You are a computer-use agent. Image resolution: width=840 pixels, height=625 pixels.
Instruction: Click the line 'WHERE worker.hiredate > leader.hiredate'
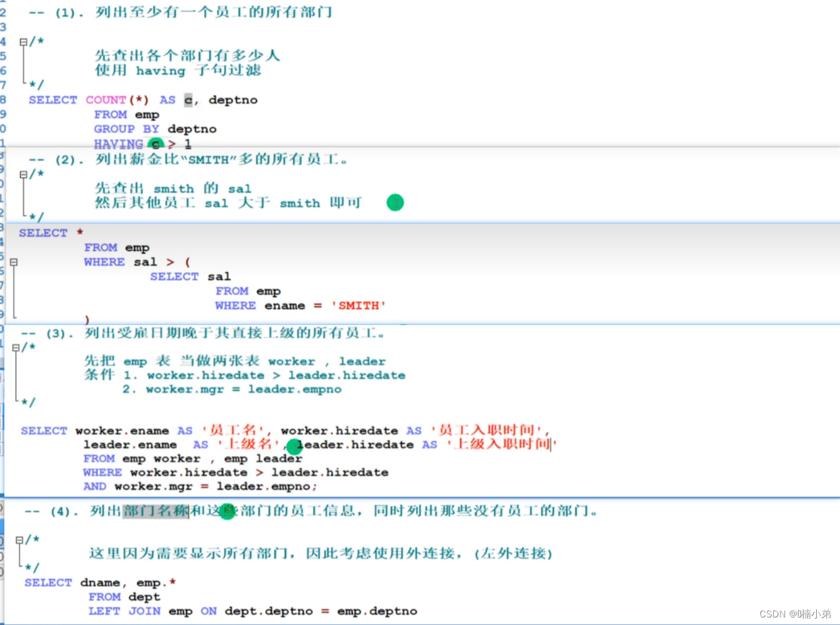236,472
